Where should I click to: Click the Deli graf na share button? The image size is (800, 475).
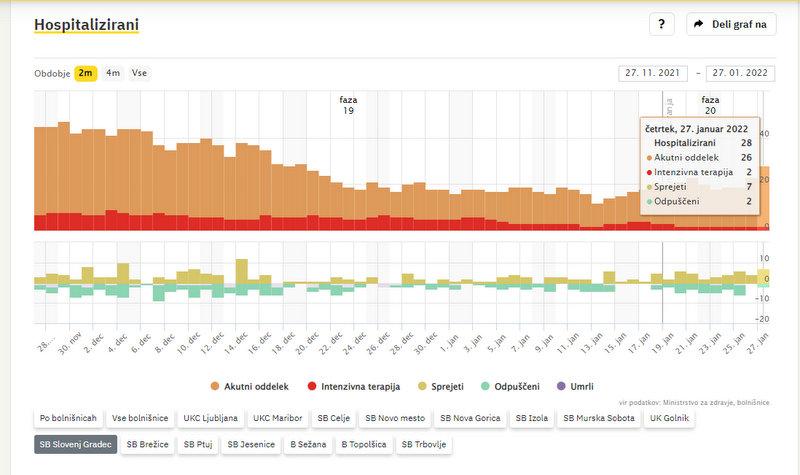(731, 24)
